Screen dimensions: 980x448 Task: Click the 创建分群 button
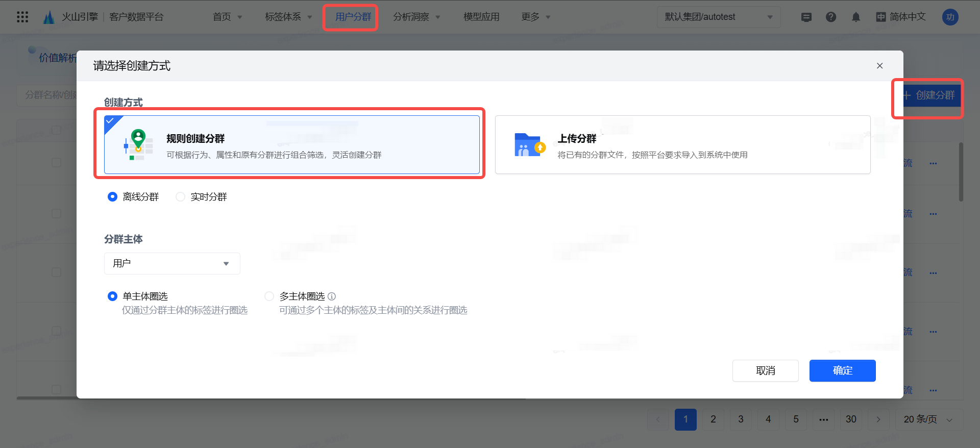[x=931, y=95]
